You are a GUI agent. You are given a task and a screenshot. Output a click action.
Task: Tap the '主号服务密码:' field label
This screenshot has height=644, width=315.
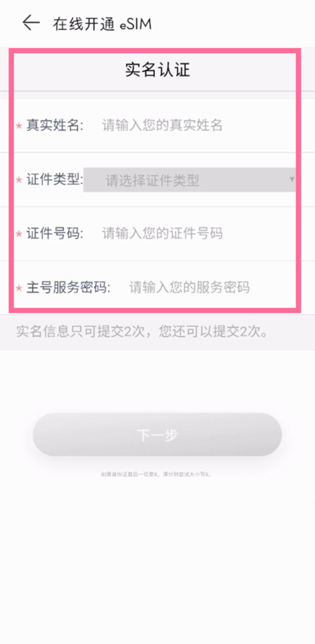point(69,287)
